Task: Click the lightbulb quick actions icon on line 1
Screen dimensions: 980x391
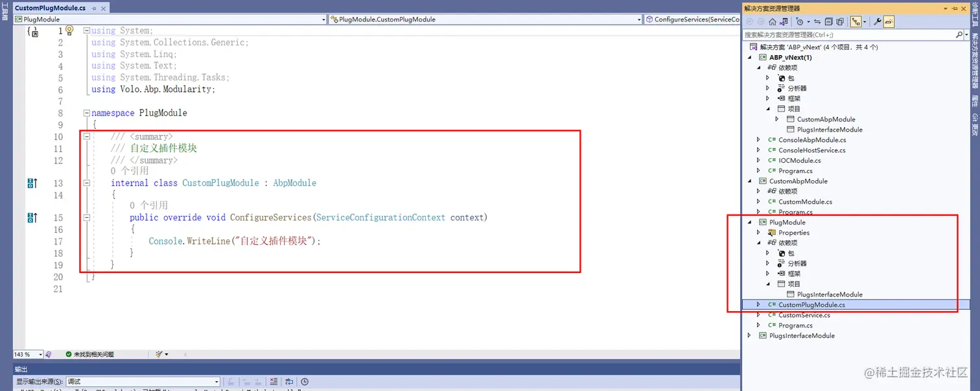Action: pos(71,30)
